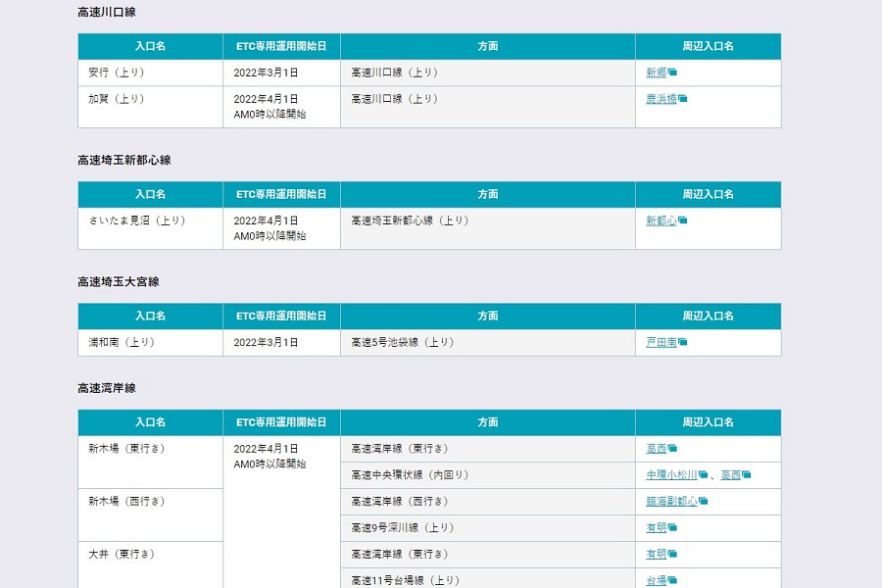Click the new-window icon beside 新郷 link
The image size is (882, 588).
coord(673,73)
